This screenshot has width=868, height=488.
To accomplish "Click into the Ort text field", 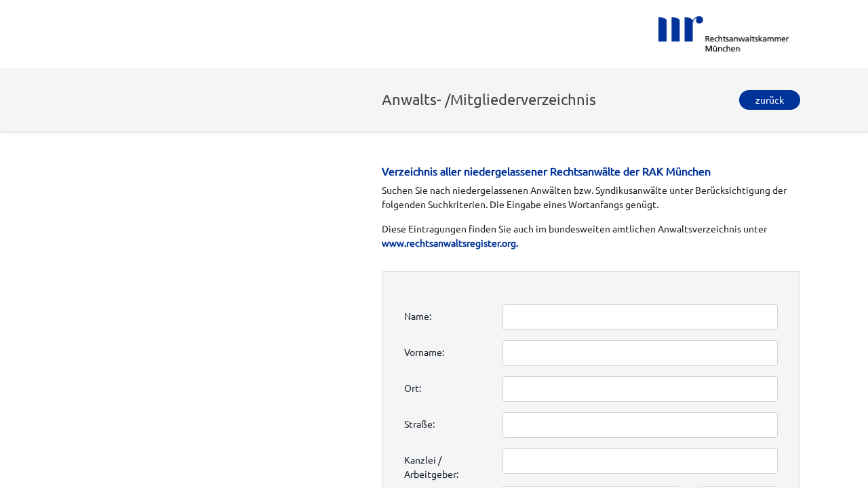I will [640, 389].
